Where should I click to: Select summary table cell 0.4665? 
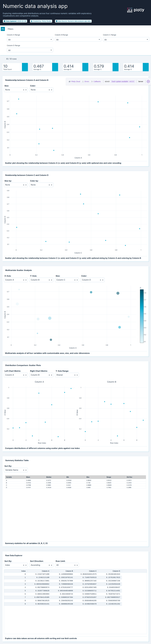pyautogui.click(x=35, y=480)
